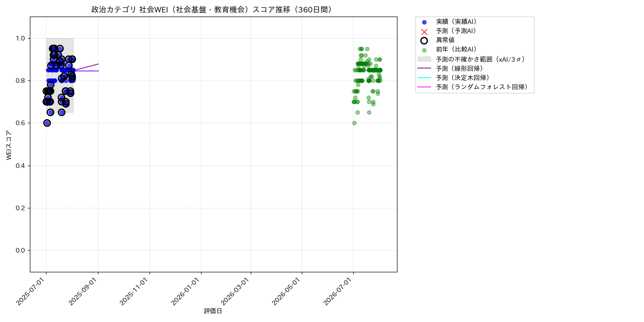Click the 1.0 y-axis tick label
This screenshot has width=644, height=322.
point(21,38)
